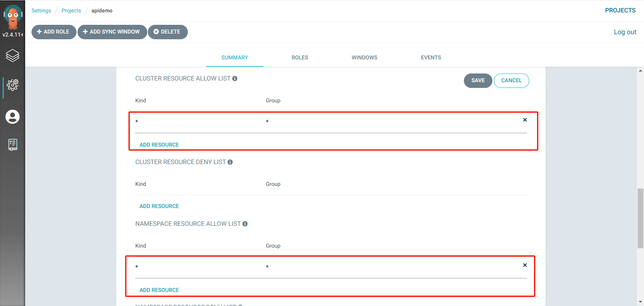
Task: Select the Summary tab
Action: (234, 57)
